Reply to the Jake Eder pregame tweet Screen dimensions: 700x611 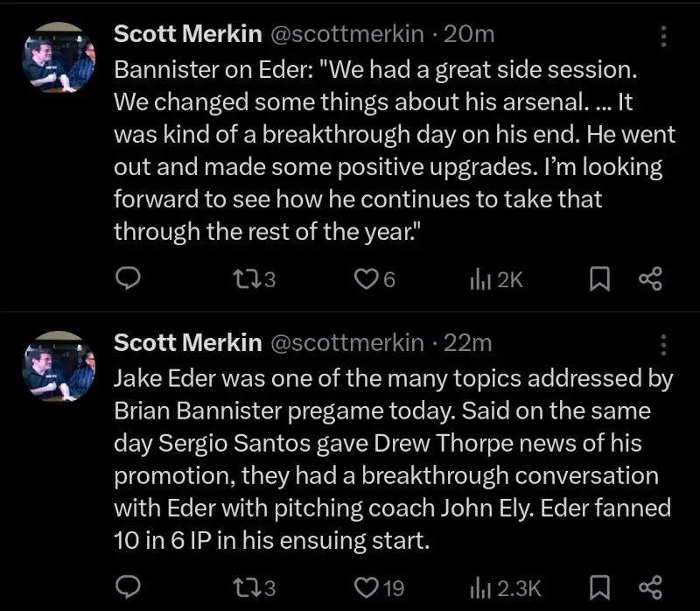[x=129, y=586]
